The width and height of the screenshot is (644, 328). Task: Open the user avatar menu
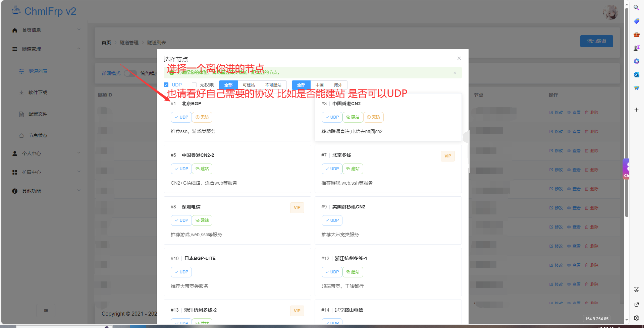click(610, 12)
